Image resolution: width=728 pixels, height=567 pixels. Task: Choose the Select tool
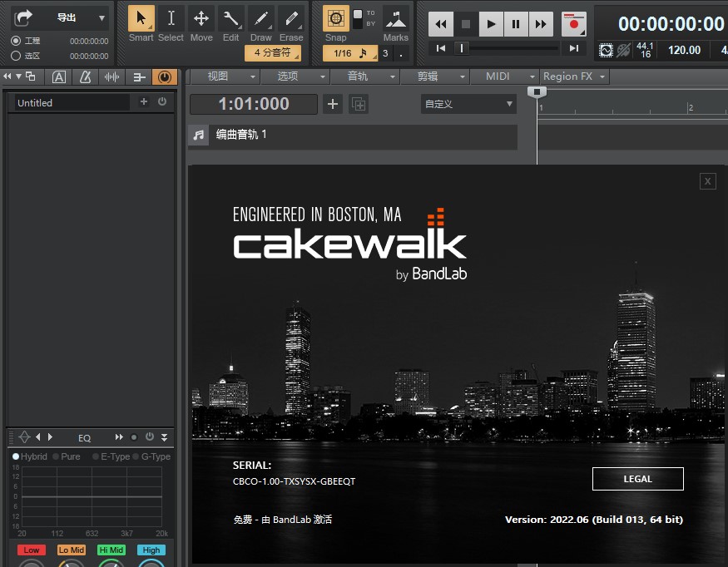(171, 18)
